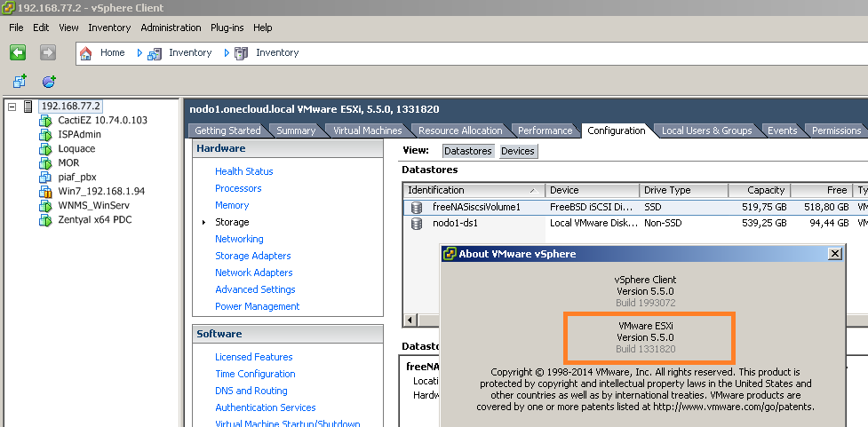This screenshot has width=868, height=427.
Task: Switch to the Getting Started tab
Action: pos(227,130)
